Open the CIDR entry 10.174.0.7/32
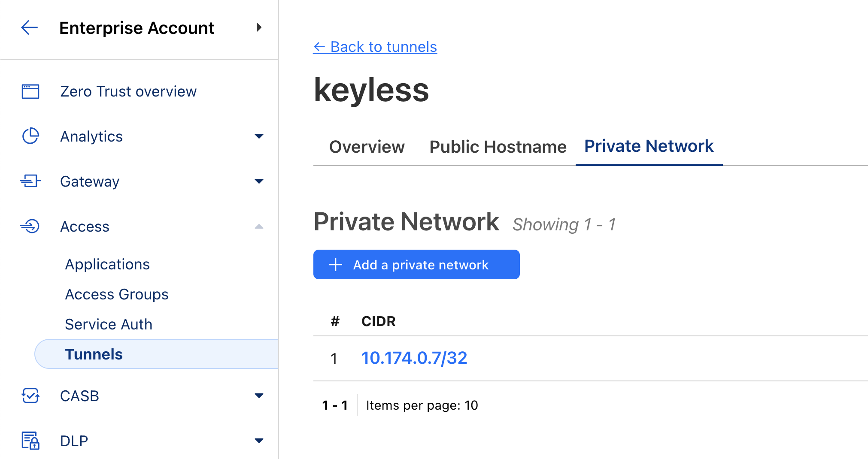 click(x=414, y=357)
